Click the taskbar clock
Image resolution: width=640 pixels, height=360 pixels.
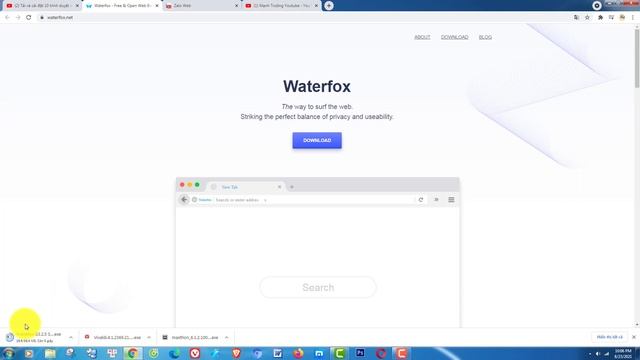point(623,353)
